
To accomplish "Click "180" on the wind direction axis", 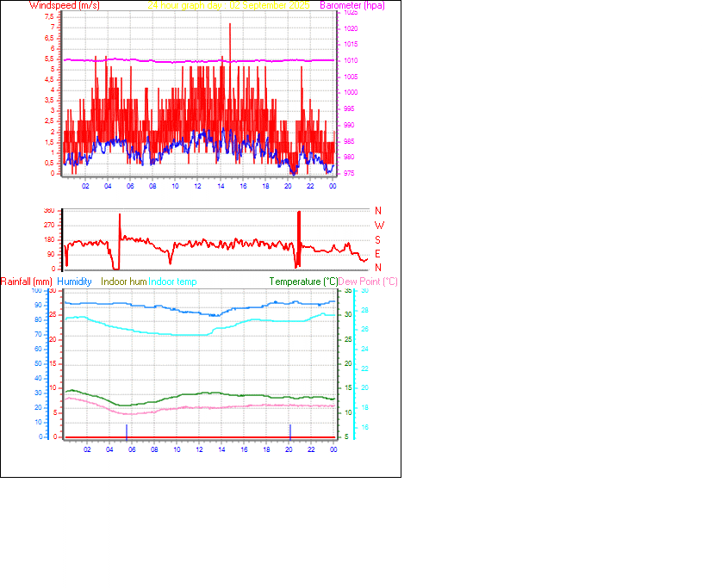I will pyautogui.click(x=49, y=240).
